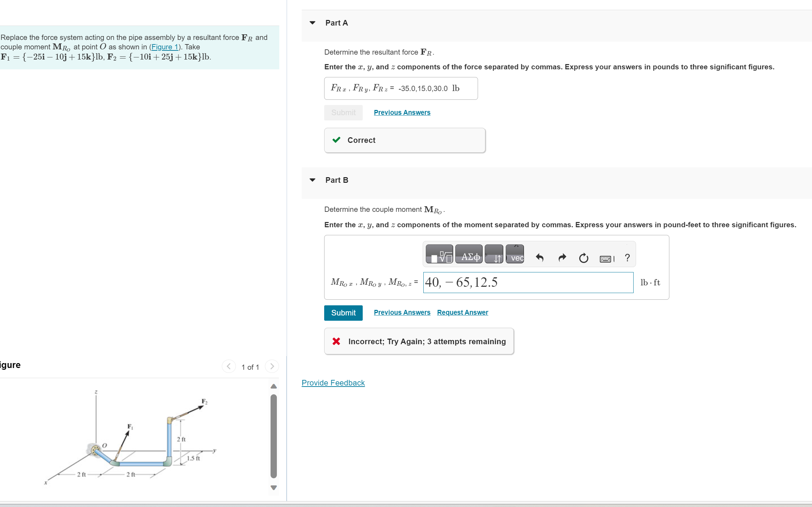Go to the next figure arrow
Viewport: 812px width, 507px height.
(272, 367)
